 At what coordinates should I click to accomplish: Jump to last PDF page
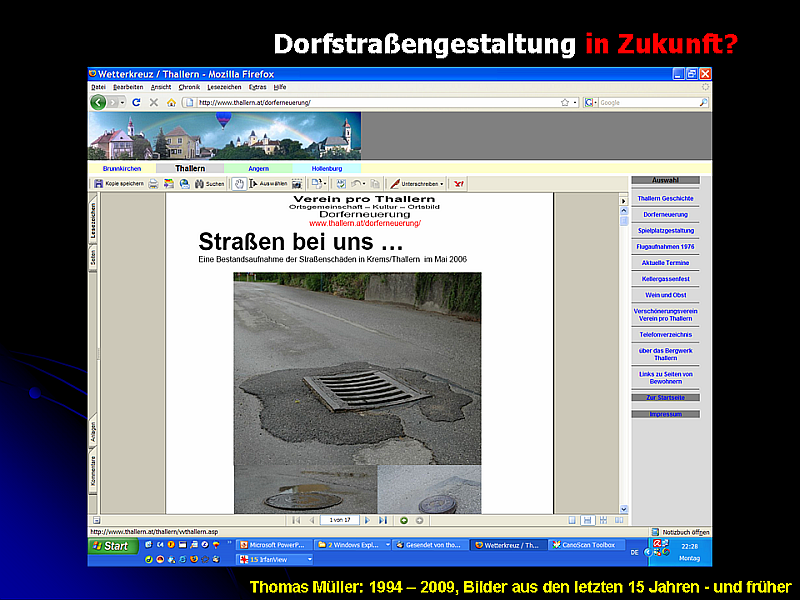click(383, 520)
